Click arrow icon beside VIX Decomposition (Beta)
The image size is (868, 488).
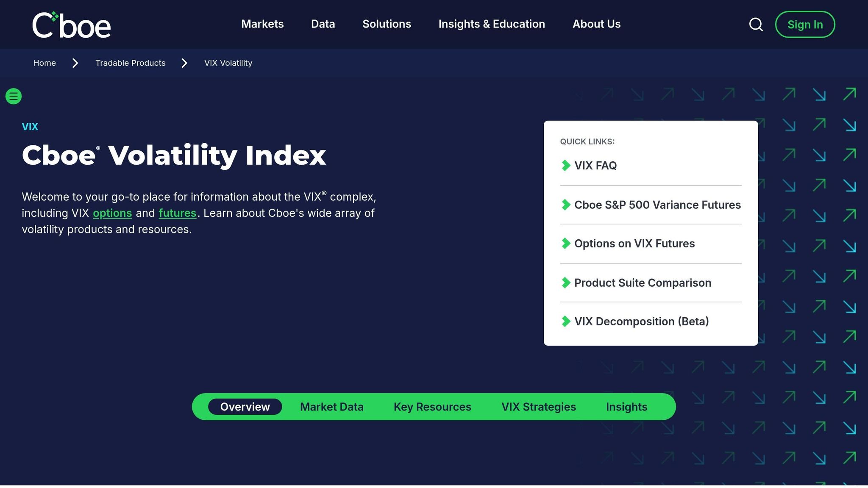pos(566,322)
